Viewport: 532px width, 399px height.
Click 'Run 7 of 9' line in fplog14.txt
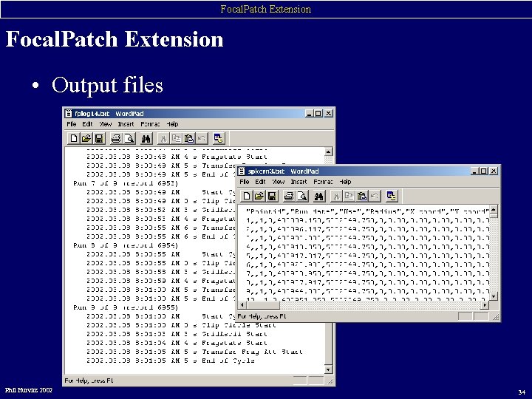coord(126,183)
